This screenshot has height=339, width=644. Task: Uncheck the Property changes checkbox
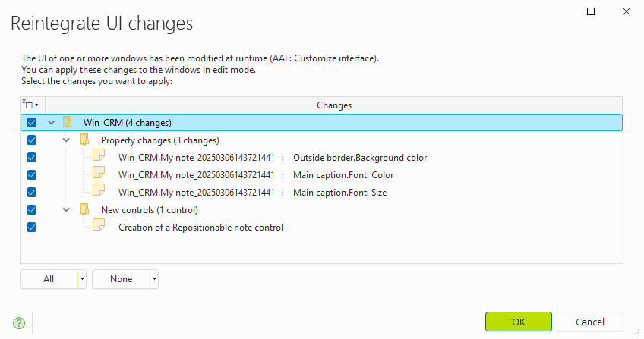point(32,140)
